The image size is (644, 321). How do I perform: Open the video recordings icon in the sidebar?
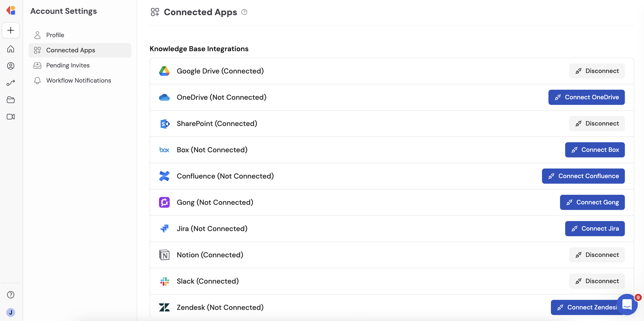click(10, 116)
